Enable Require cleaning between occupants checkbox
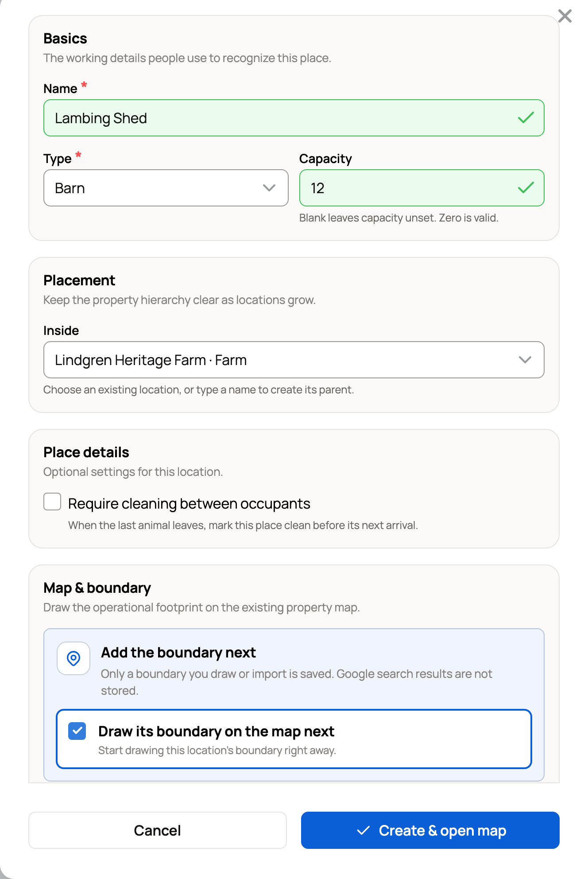This screenshot has width=588, height=879. (x=52, y=502)
